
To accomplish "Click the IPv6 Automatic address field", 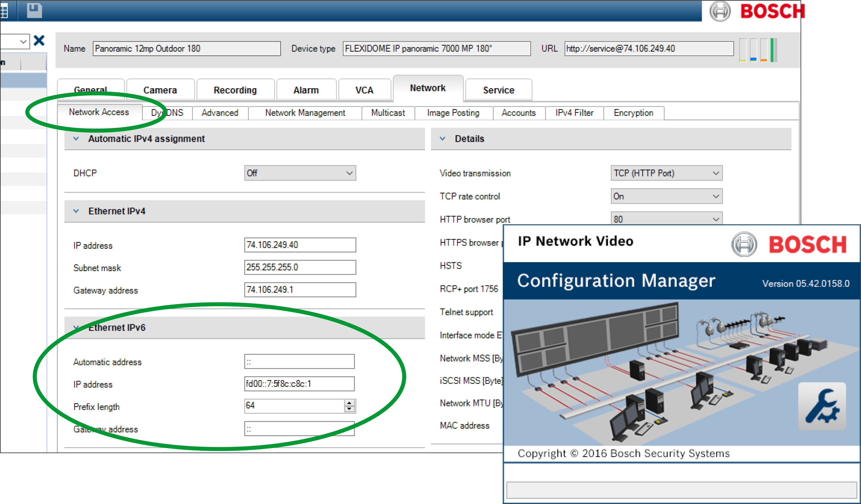I will (x=299, y=361).
